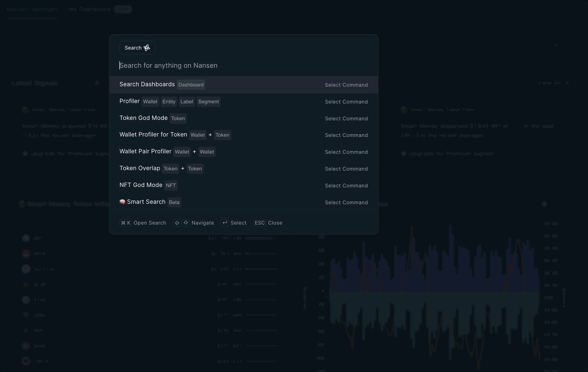Select the Search Dashboards command
588x372 pixels.
pyautogui.click(x=244, y=85)
